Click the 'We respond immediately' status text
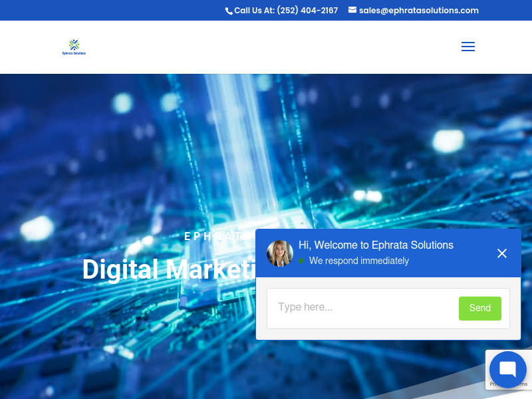Screen dimensions: 532x399 [359, 261]
